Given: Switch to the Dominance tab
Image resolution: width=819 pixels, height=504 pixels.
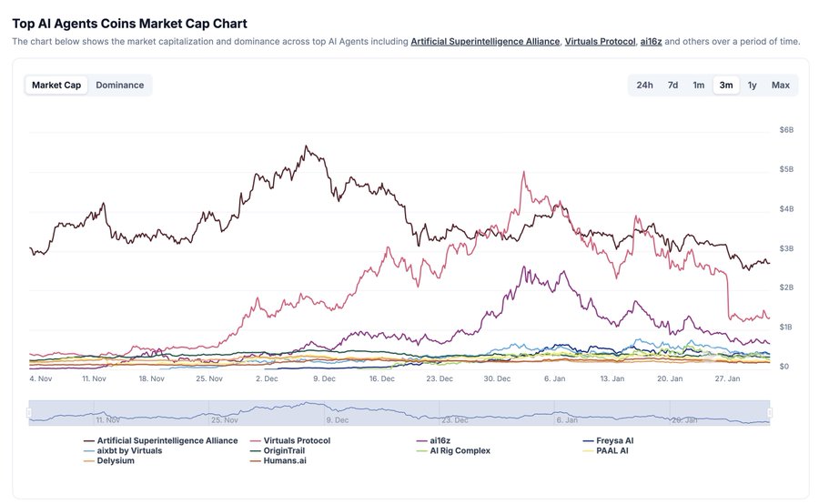Looking at the screenshot, I should tap(119, 86).
